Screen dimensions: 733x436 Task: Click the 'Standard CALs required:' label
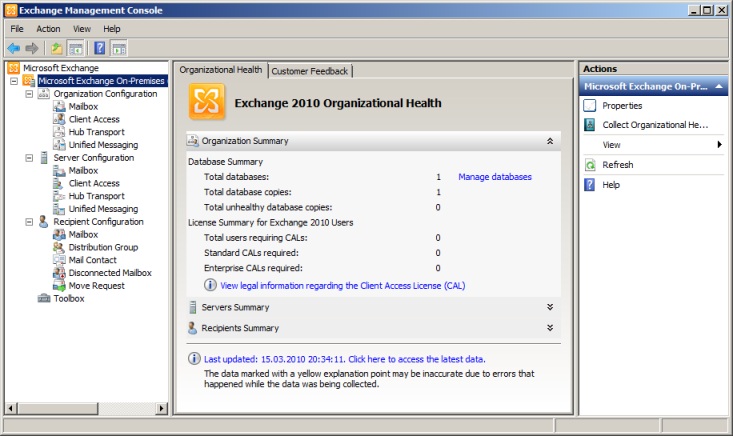251,253
